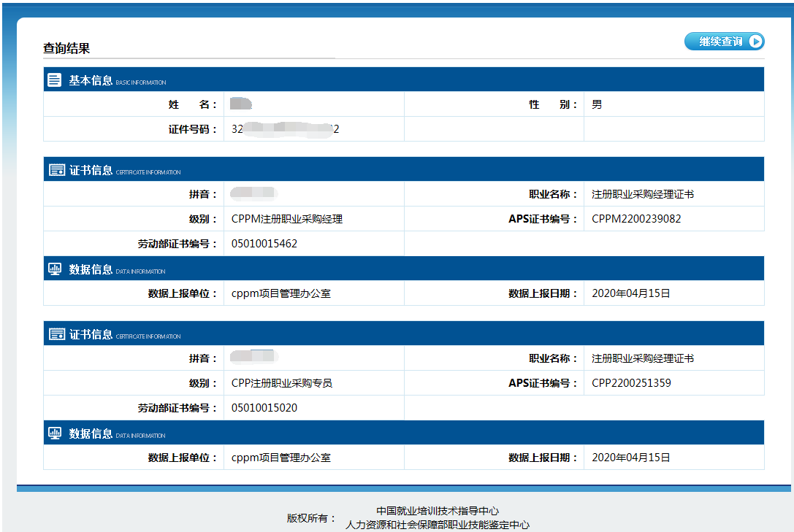The image size is (794, 532).
Task: Click the gender value 男
Action: (x=597, y=104)
